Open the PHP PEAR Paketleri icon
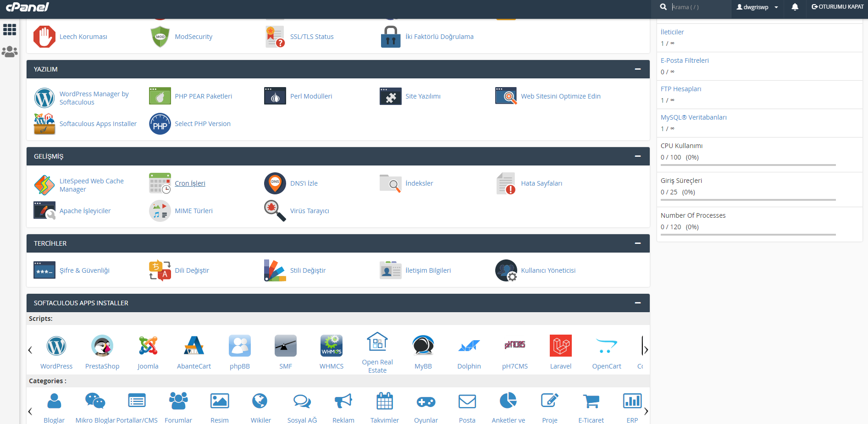The height and width of the screenshot is (424, 868). click(x=160, y=96)
